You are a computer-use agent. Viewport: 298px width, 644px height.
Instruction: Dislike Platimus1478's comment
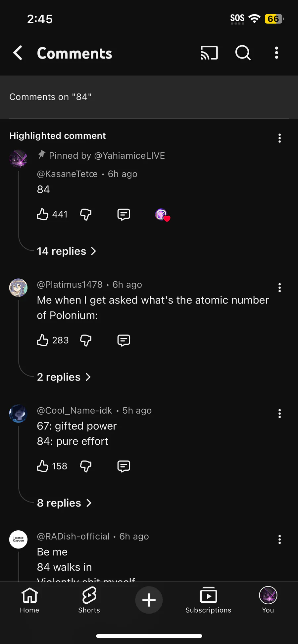click(86, 340)
